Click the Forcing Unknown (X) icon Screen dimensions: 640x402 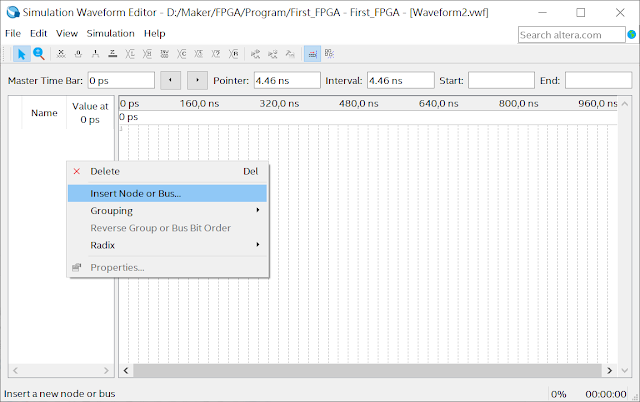pos(61,54)
